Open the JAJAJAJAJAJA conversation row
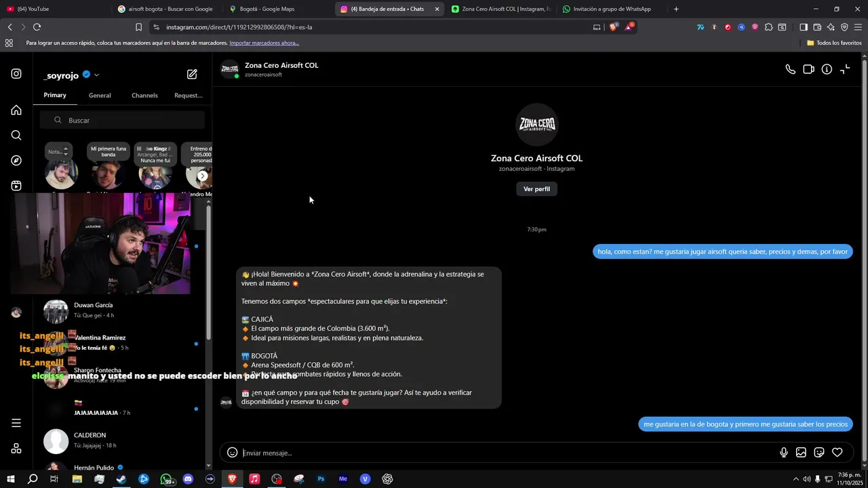The height and width of the screenshot is (488, 868). tap(122, 408)
